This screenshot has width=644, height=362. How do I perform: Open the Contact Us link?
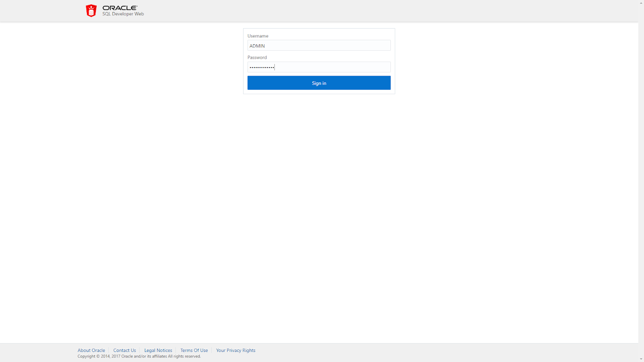(124, 350)
